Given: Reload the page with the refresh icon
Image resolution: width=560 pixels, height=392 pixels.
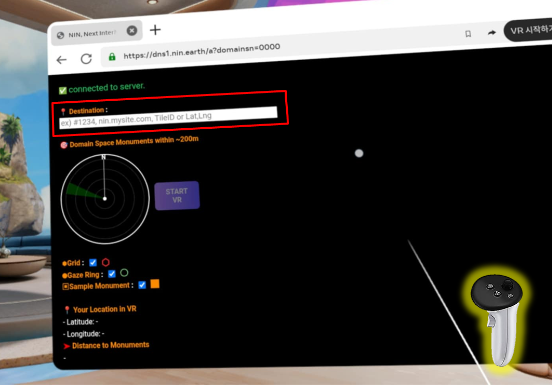Looking at the screenshot, I should tap(86, 59).
